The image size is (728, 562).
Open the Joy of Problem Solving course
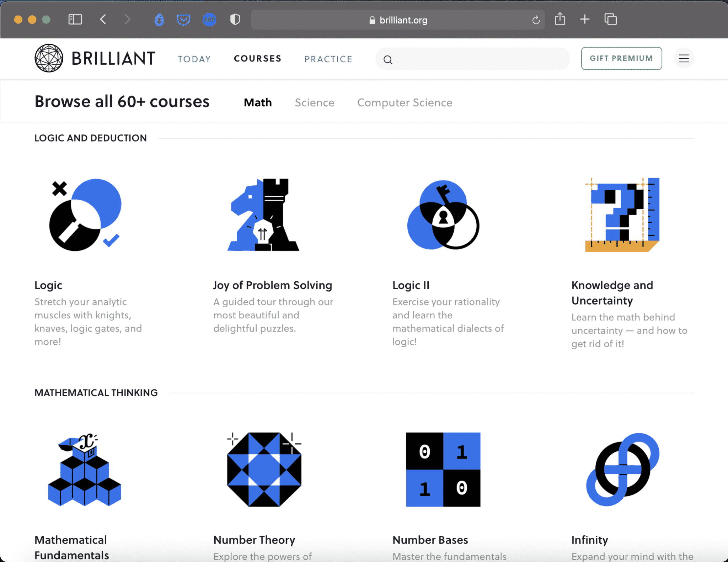coord(272,285)
